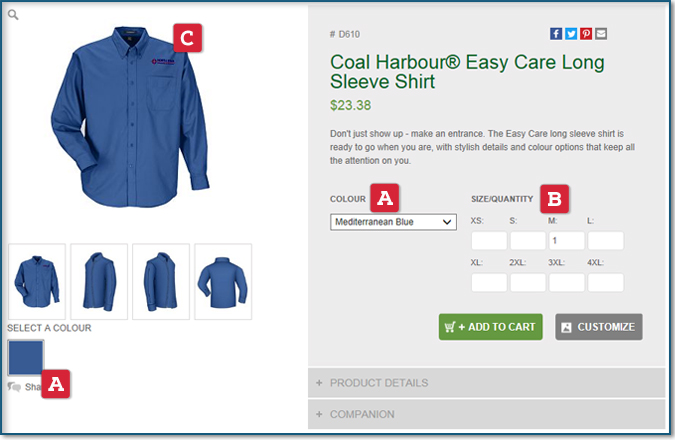Share product via email icon

click(x=601, y=34)
